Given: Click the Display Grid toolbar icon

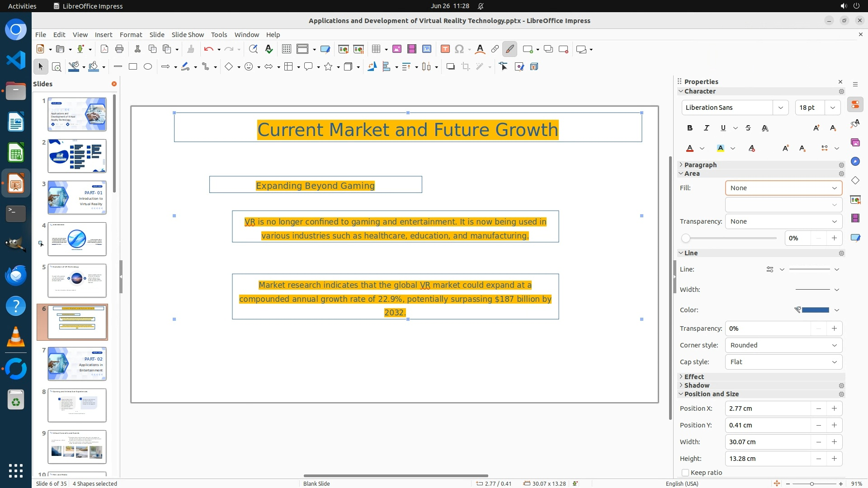Looking at the screenshot, I should coord(286,49).
